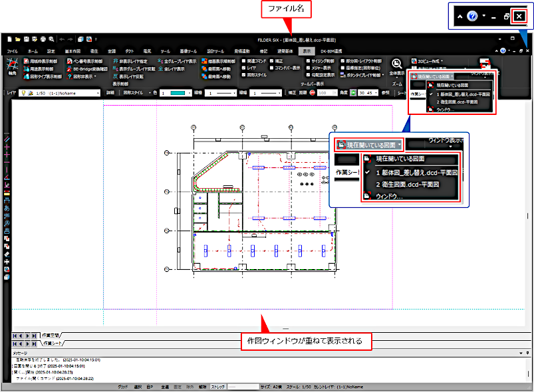The image size is (534, 392).
Task: Click the 詳細 button beside the layer box
Action: click(111, 94)
